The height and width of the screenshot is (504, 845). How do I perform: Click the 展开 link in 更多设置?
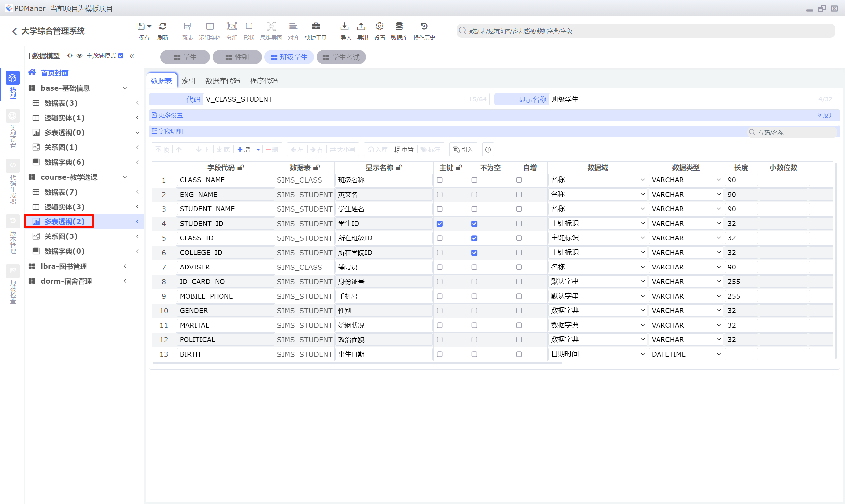pyautogui.click(x=826, y=115)
